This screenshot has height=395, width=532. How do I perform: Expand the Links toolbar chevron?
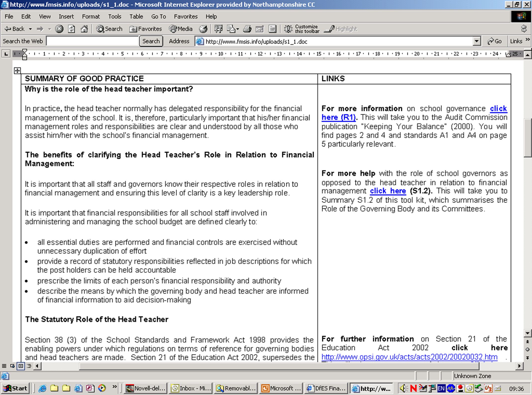click(528, 40)
